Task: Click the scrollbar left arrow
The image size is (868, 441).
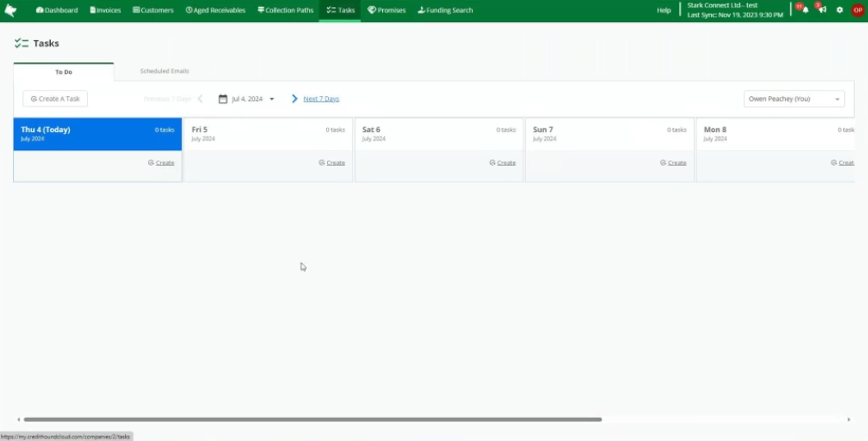Action: point(19,420)
